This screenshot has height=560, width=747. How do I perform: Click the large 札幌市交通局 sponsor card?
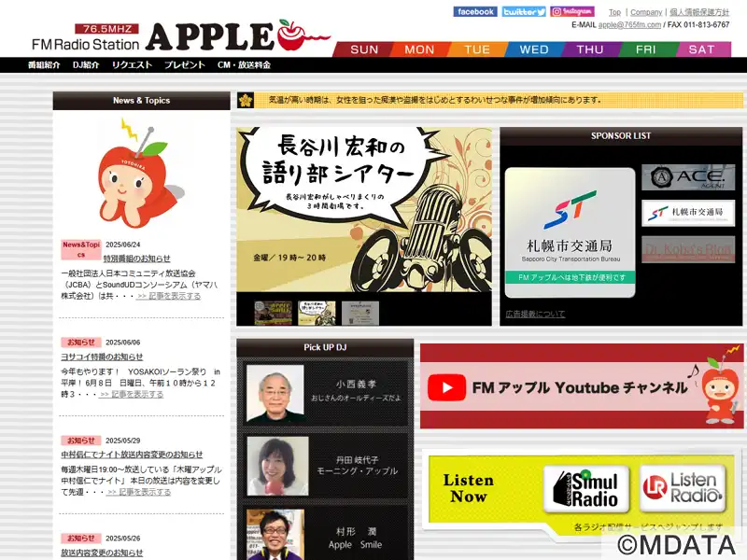click(x=570, y=232)
